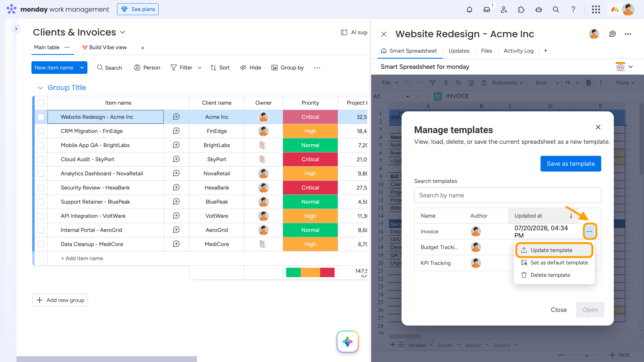Choose Set as default template
644x362 pixels.
(554, 263)
